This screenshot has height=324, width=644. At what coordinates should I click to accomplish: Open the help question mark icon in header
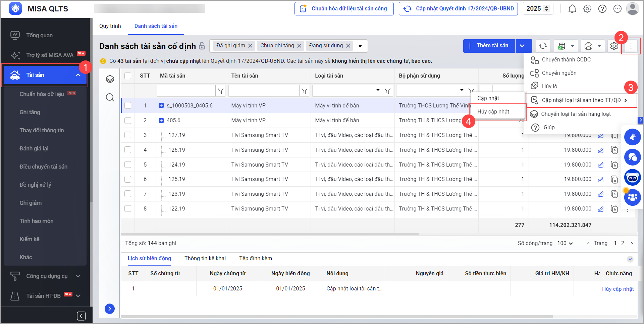[x=602, y=9]
